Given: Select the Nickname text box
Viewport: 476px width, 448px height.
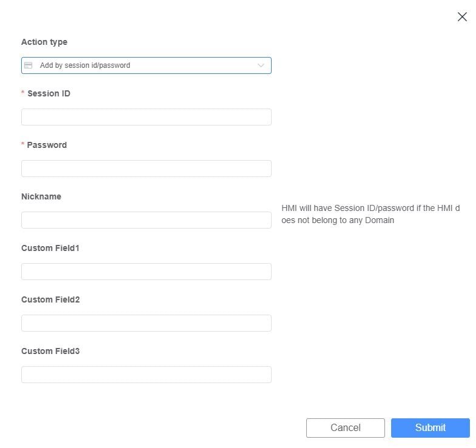Looking at the screenshot, I should 146,220.
